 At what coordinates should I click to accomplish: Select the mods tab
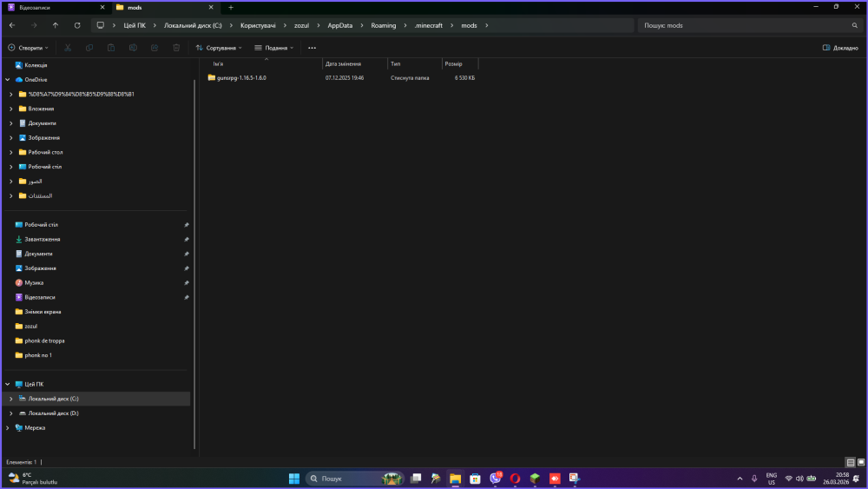[164, 8]
